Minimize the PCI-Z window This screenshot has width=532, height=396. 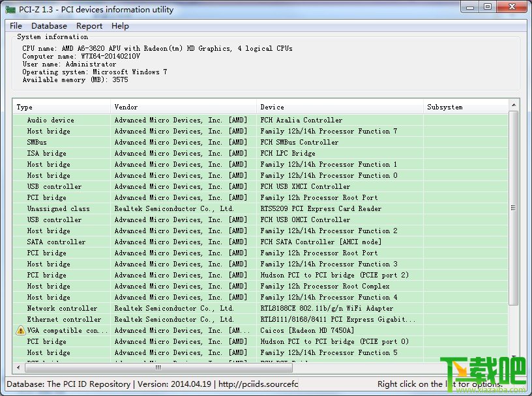(470, 7)
